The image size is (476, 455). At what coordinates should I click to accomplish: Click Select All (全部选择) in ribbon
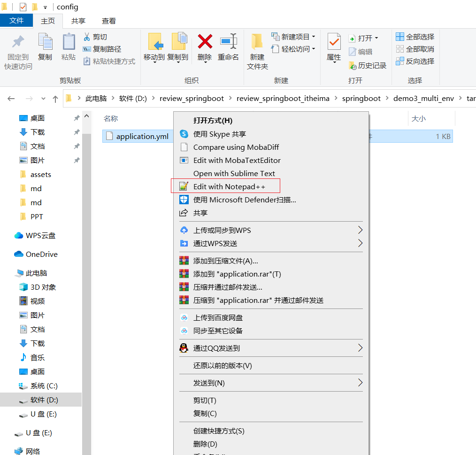tap(415, 37)
